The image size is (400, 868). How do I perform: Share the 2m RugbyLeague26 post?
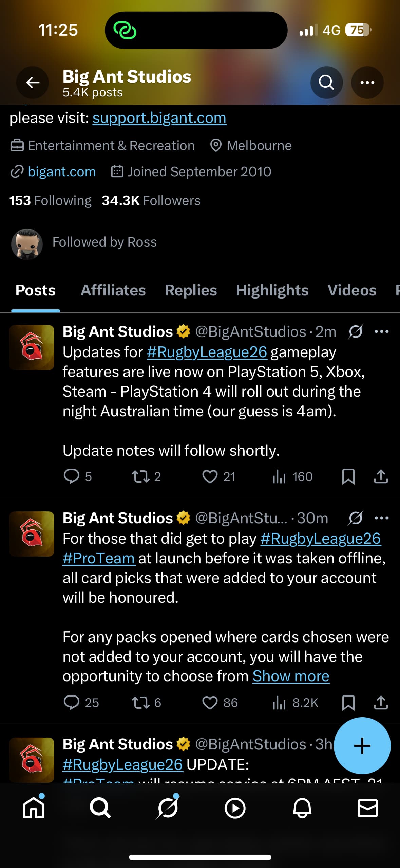(x=381, y=476)
